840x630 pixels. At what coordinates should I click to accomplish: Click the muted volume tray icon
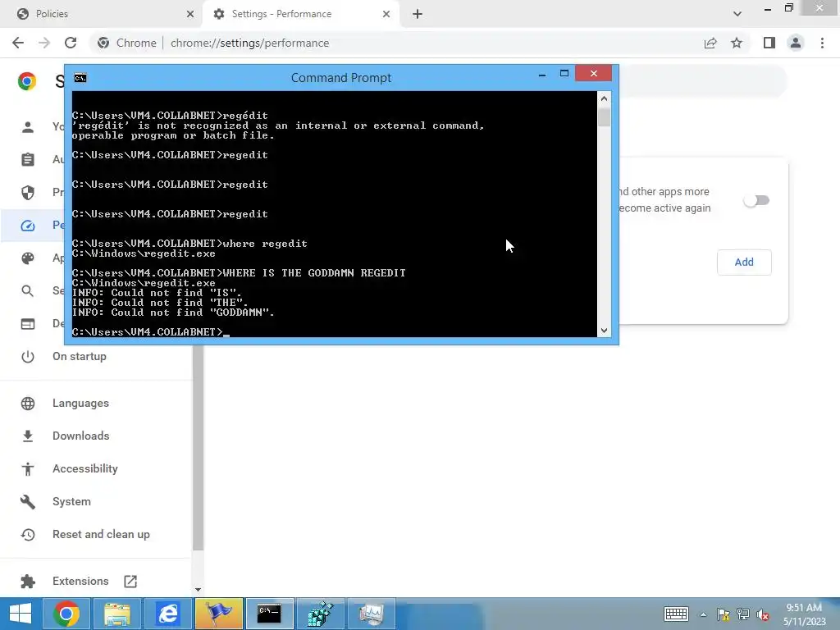point(763,614)
